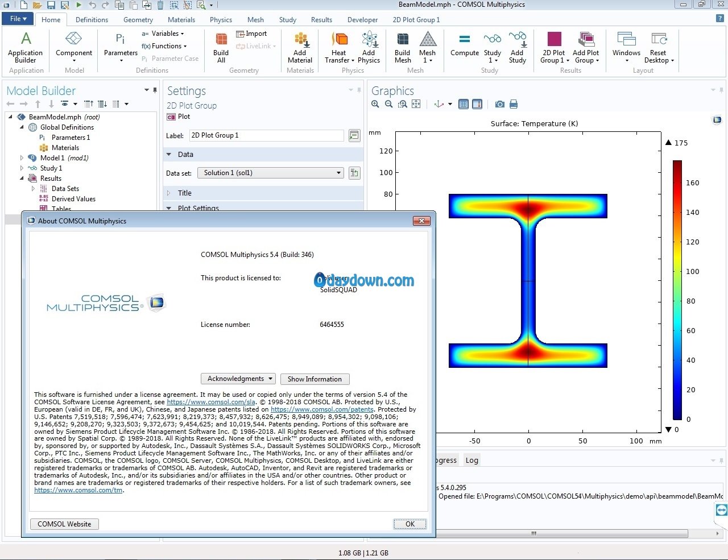Click the Label field containing 2D Plot Group 1
The width and height of the screenshot is (728, 560).
click(x=267, y=135)
